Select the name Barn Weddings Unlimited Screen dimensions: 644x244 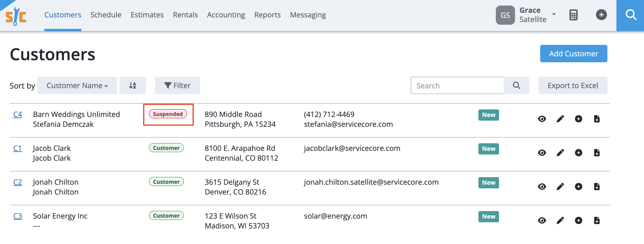(77, 114)
